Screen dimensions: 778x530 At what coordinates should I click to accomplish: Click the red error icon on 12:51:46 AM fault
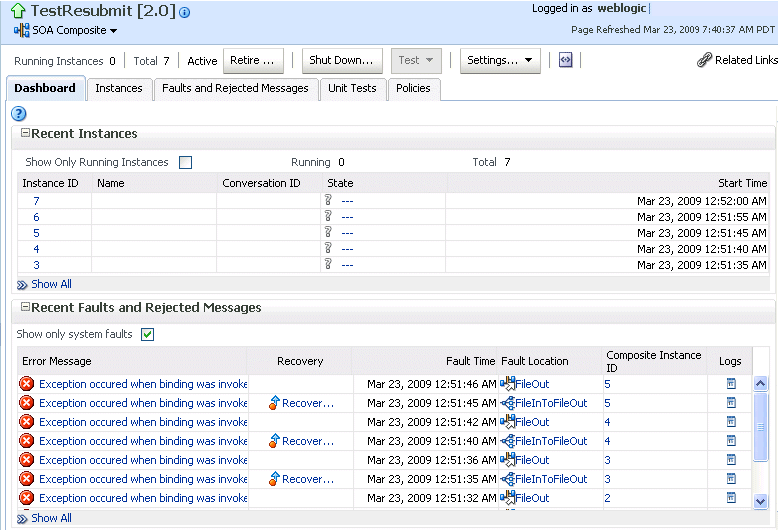click(27, 384)
